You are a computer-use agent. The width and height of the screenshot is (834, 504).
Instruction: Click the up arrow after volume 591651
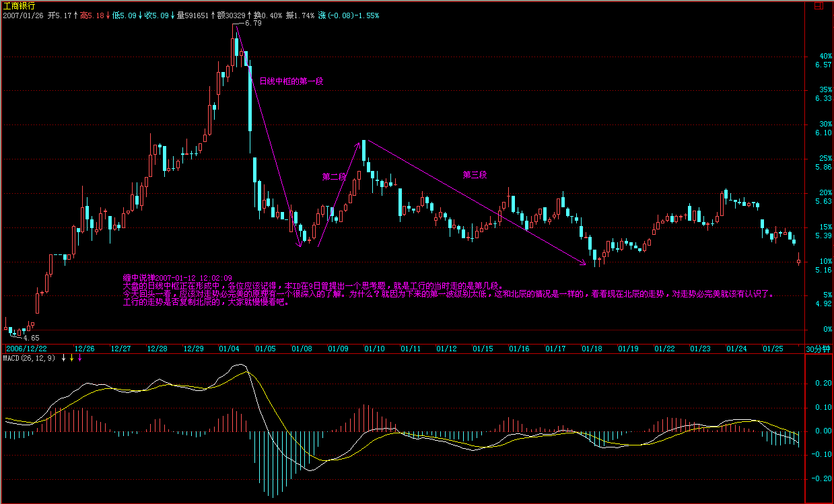(212, 15)
